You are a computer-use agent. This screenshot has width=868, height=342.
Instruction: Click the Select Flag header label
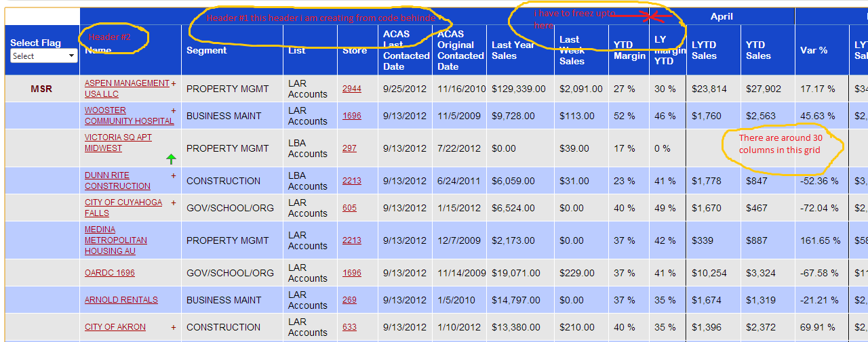35,43
